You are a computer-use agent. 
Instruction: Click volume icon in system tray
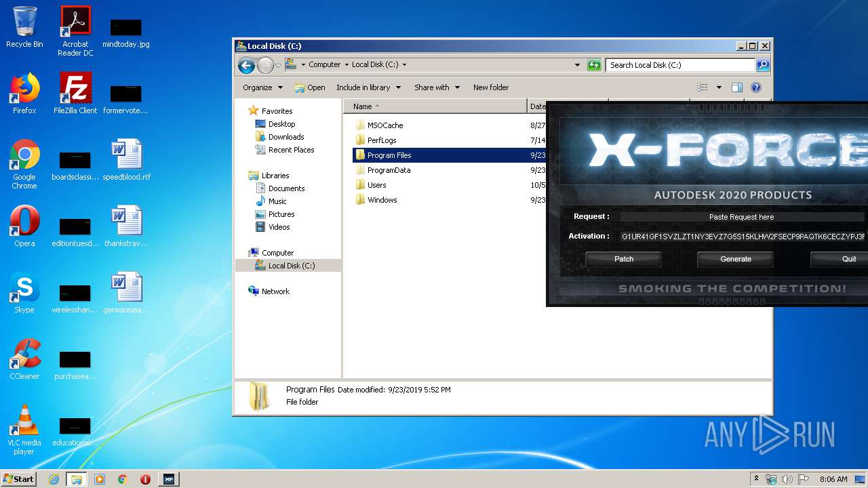(787, 479)
